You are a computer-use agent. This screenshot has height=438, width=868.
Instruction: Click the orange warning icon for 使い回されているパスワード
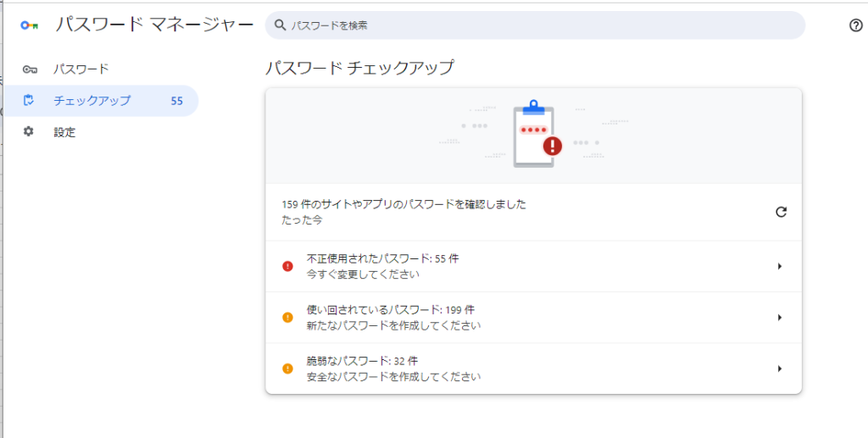point(287,318)
